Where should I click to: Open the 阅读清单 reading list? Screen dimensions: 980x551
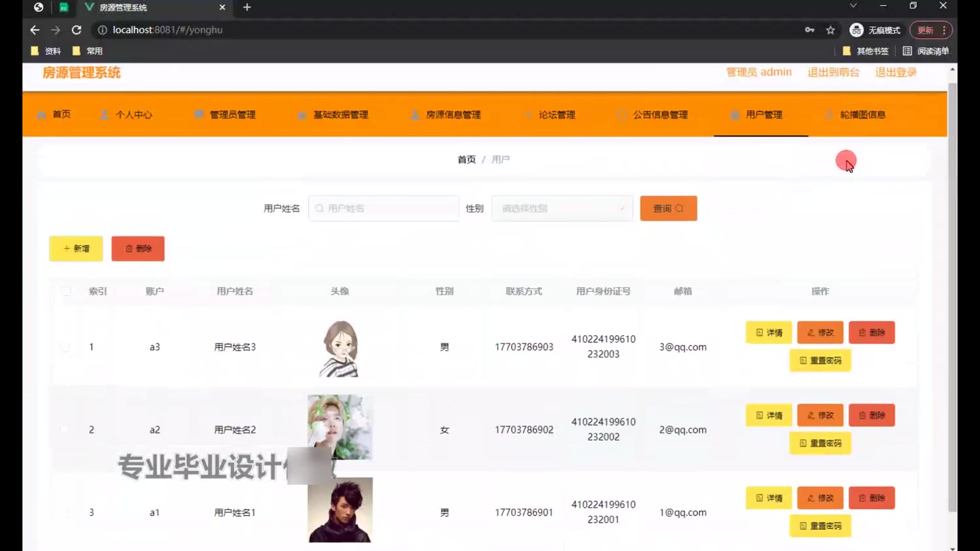926,51
